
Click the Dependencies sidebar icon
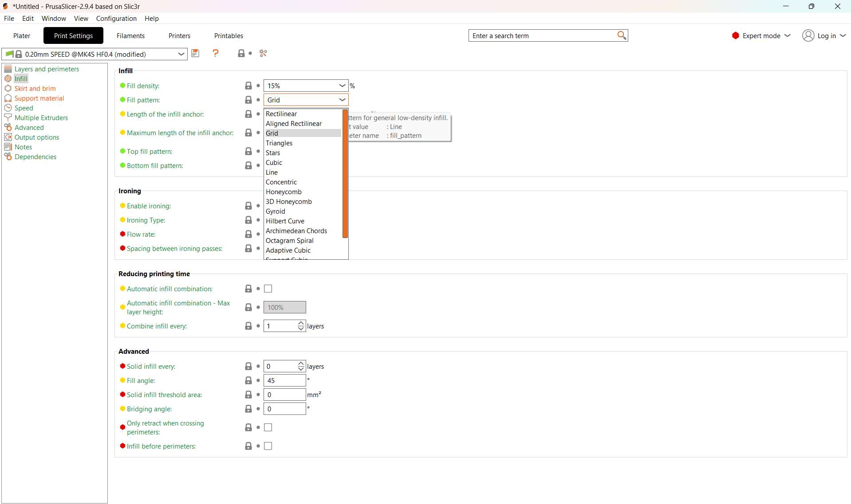click(x=8, y=156)
